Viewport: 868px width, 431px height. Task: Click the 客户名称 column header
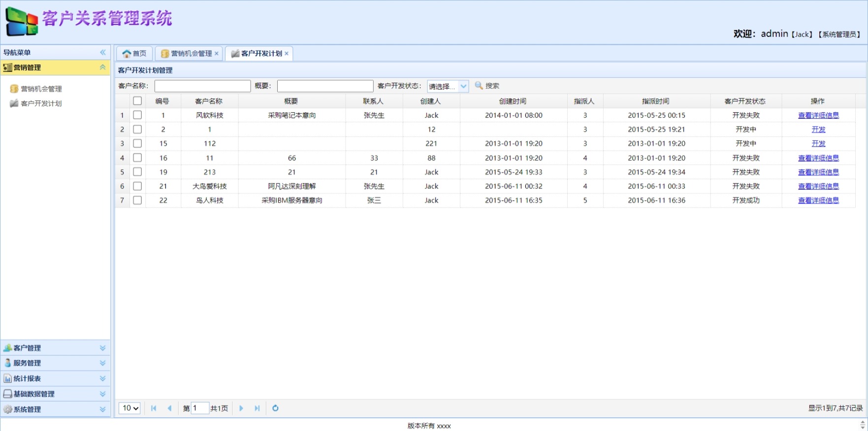[x=209, y=101]
